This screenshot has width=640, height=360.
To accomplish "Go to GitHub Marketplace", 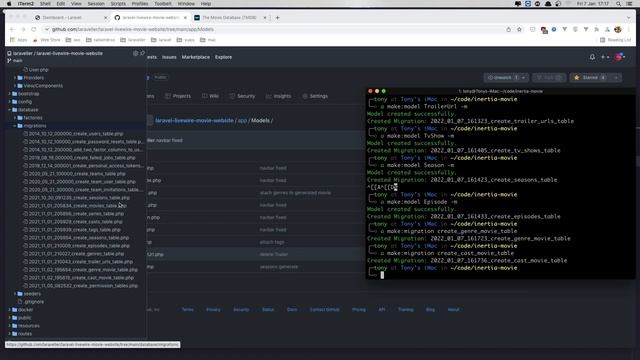I will 196,57.
